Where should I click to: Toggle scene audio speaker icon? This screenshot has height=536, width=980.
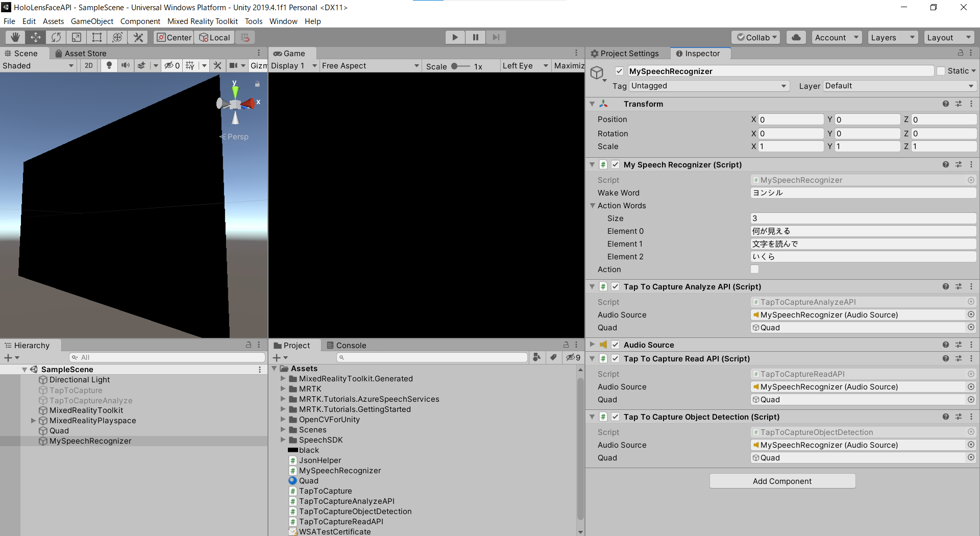click(125, 65)
